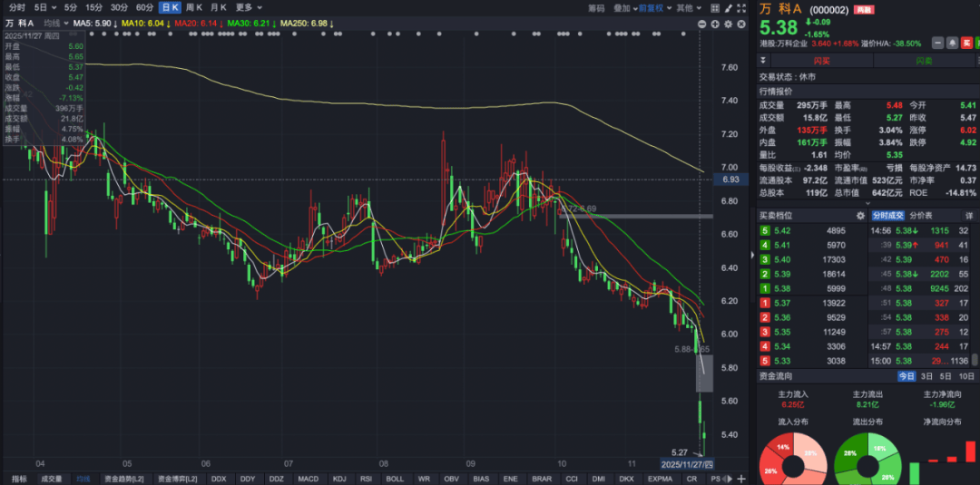Open chart settings gear icon
980x485 pixels.
pos(729,24)
